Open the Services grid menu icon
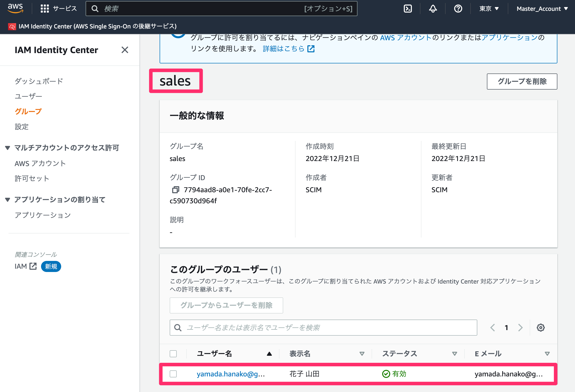 pos(45,9)
